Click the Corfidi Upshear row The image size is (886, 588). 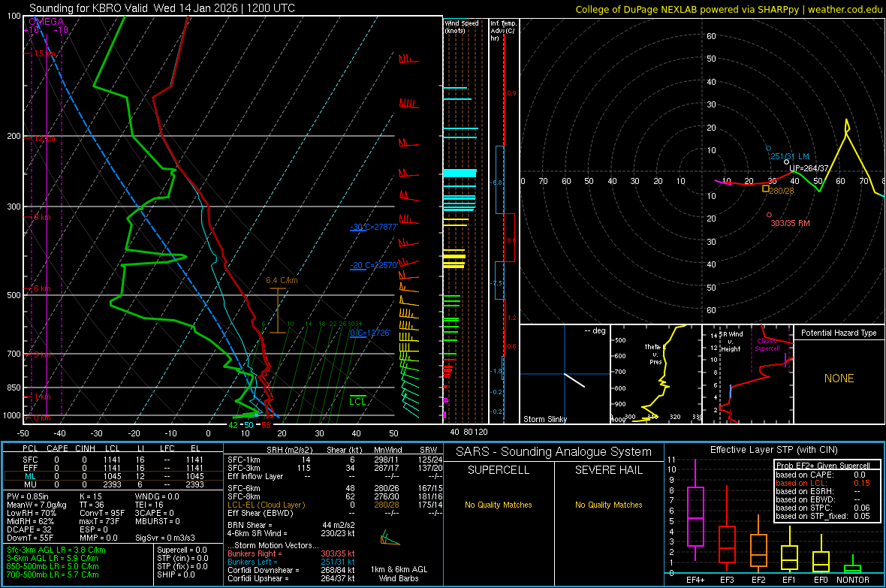[x=291, y=577]
